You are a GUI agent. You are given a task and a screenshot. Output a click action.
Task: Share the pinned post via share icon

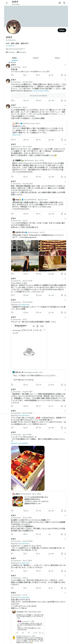pos(65,75)
